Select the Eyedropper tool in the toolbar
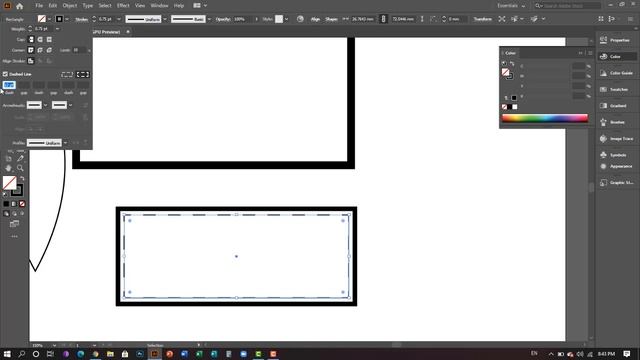The image size is (640, 360). click(20, 158)
